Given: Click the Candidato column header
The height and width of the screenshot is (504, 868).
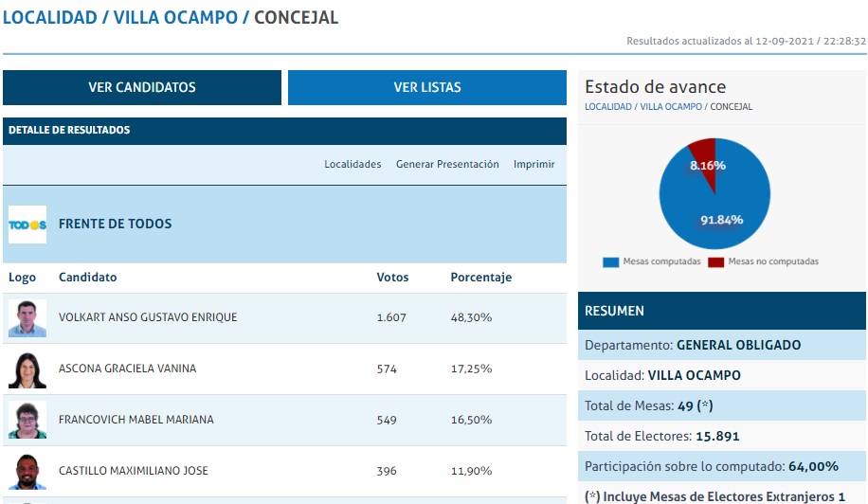Looking at the screenshot, I should point(87,278).
